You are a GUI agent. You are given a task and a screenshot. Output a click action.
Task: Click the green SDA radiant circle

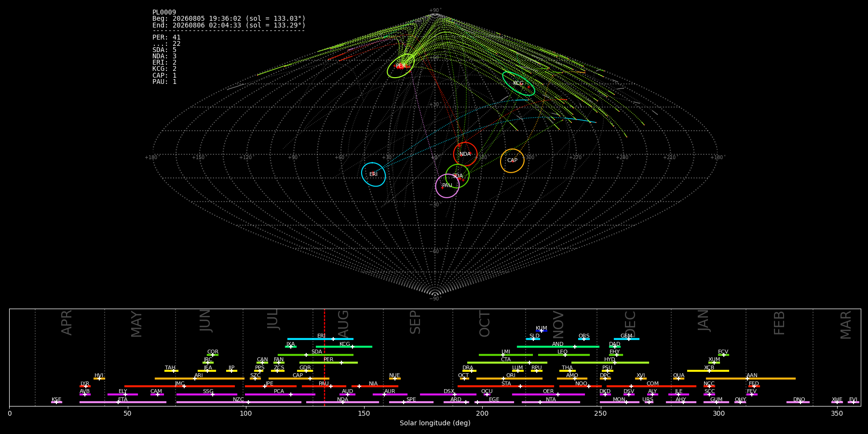pyautogui.click(x=457, y=176)
